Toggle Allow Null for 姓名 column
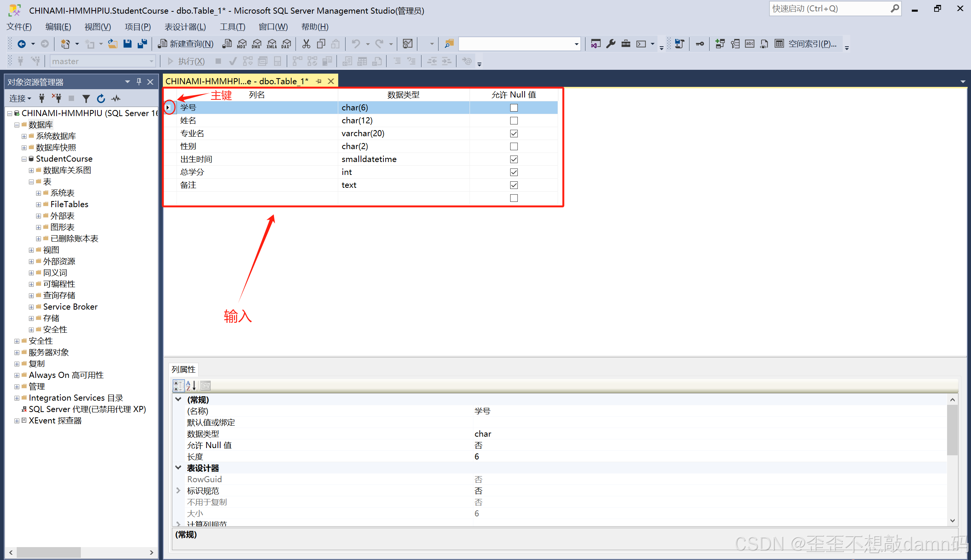The image size is (971, 560). tap(514, 121)
